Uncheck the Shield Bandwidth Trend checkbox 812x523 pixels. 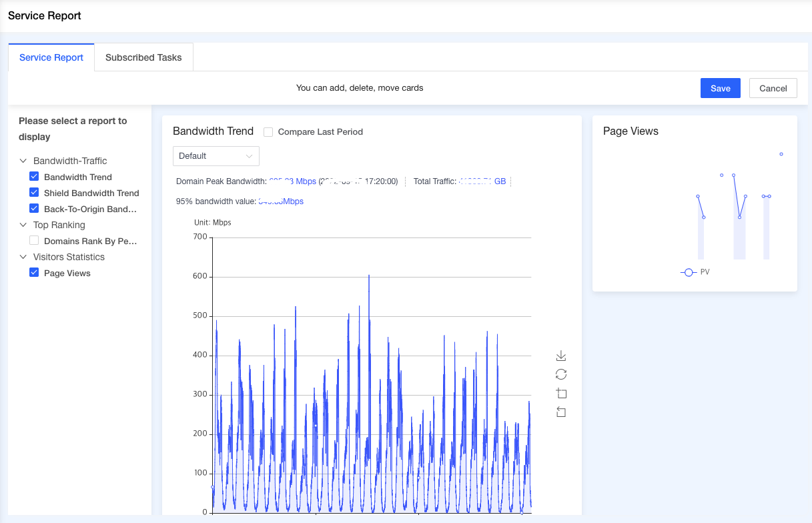[34, 193]
